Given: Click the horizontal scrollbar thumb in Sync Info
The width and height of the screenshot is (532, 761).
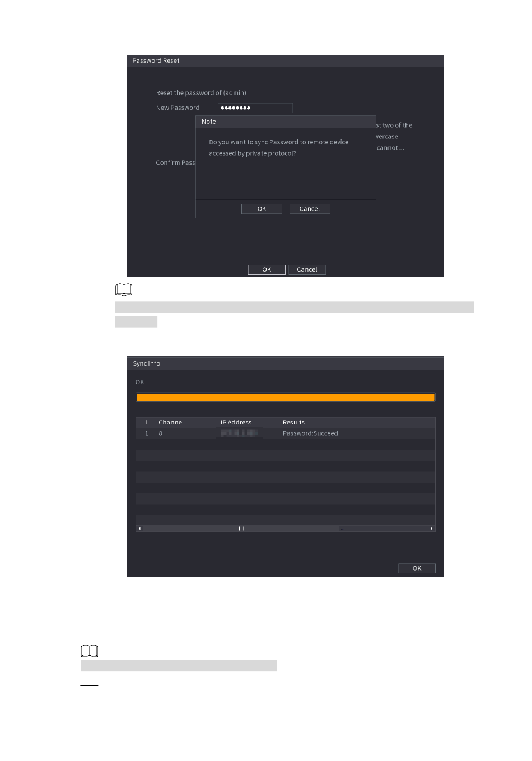Looking at the screenshot, I should pyautogui.click(x=241, y=529).
